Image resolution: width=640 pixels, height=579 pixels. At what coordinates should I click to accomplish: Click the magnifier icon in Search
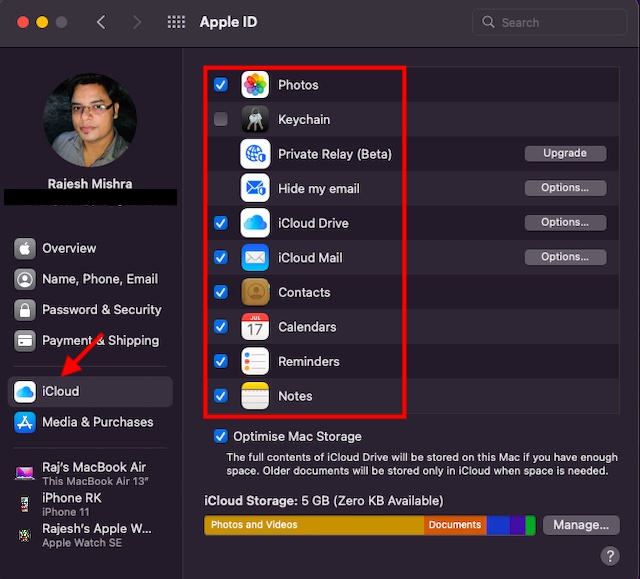point(488,22)
